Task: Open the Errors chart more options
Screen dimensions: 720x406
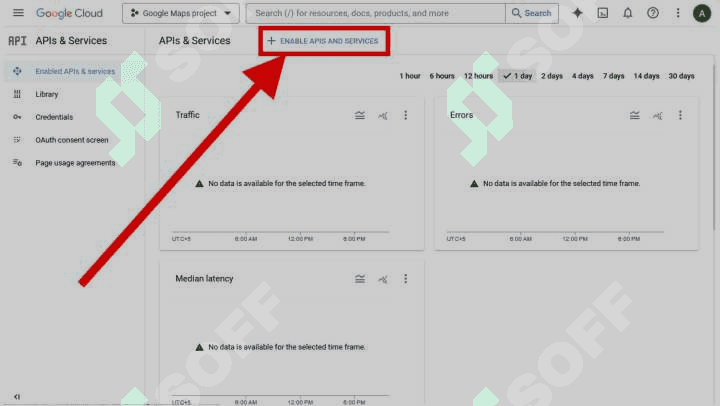Action: [x=680, y=115]
